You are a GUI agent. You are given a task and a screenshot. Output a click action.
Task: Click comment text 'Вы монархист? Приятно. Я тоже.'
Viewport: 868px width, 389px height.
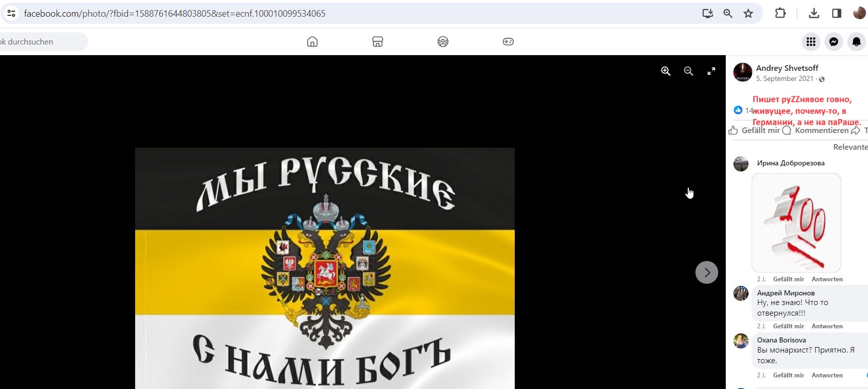click(806, 355)
